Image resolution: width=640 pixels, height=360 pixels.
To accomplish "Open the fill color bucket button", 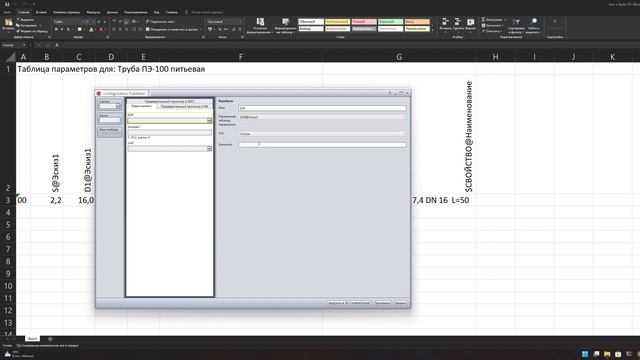I will [91, 29].
